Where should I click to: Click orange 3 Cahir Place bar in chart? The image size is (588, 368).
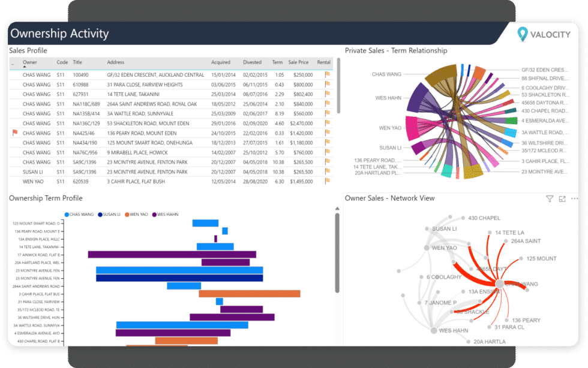click(x=249, y=294)
